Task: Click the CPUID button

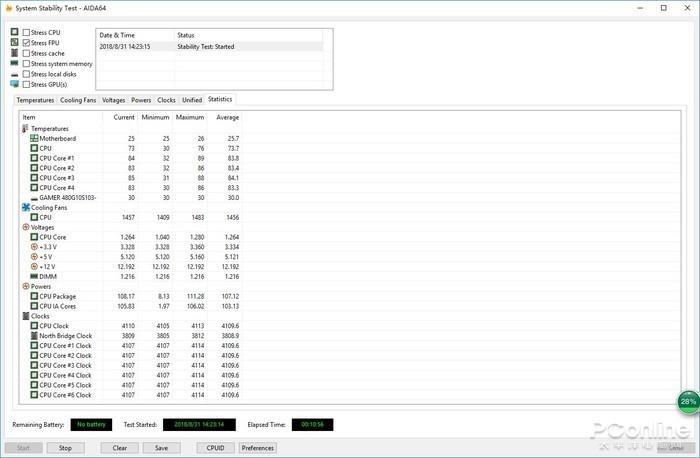Action: point(216,448)
